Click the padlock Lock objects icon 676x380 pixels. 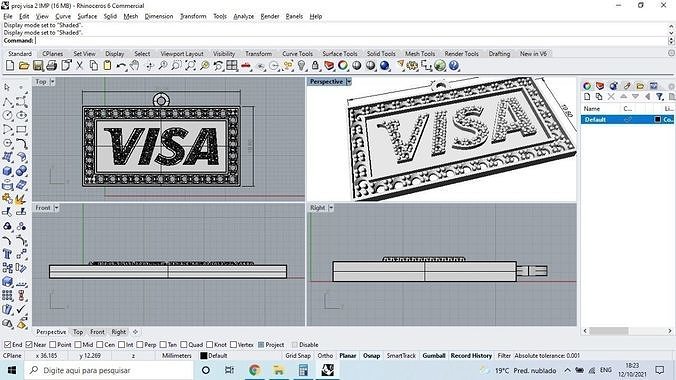[315, 66]
